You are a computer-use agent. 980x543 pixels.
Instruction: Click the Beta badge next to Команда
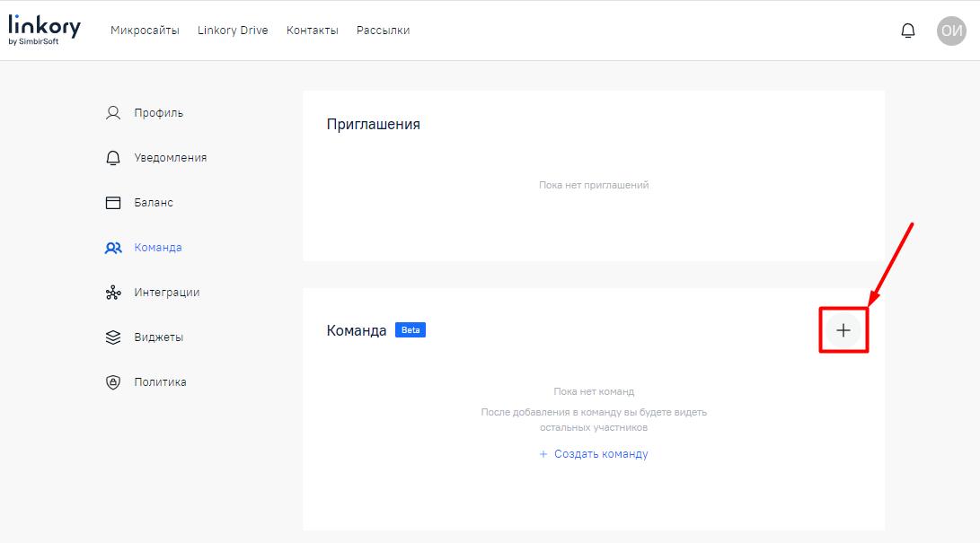[411, 329]
